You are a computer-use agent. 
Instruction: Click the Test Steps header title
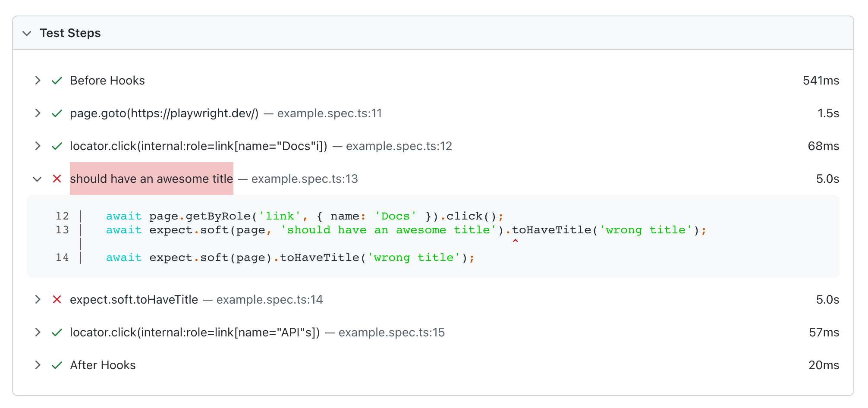point(70,33)
